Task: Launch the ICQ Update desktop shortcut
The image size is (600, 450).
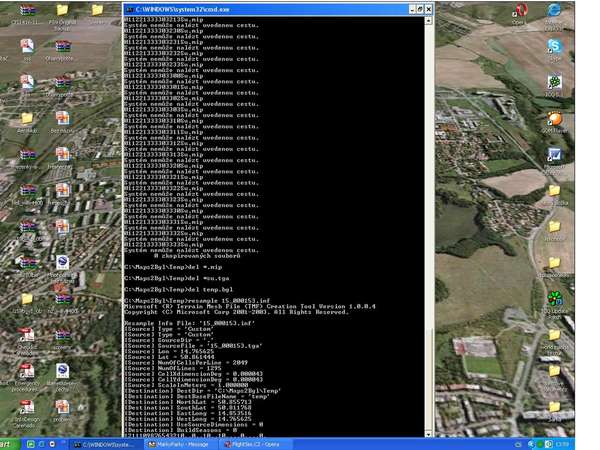Action: (553, 299)
